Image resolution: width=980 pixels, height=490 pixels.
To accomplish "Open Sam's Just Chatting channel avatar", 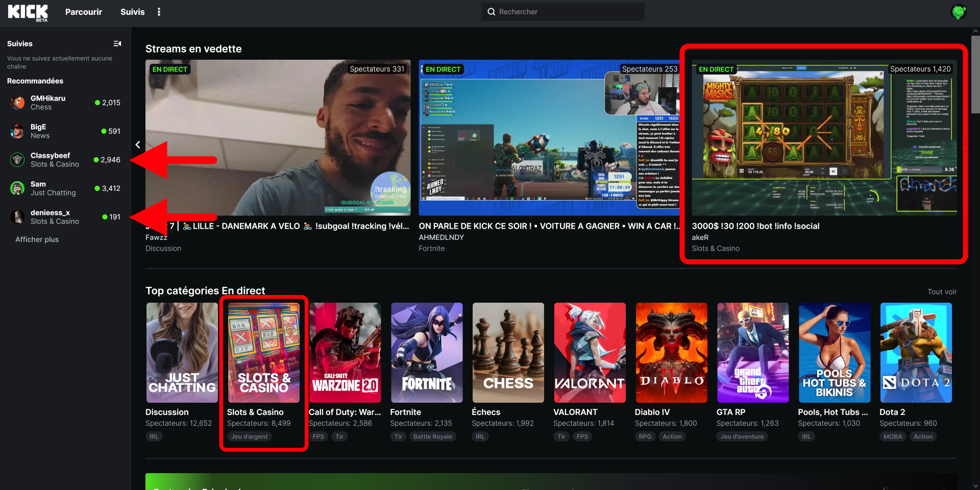I will tap(17, 188).
